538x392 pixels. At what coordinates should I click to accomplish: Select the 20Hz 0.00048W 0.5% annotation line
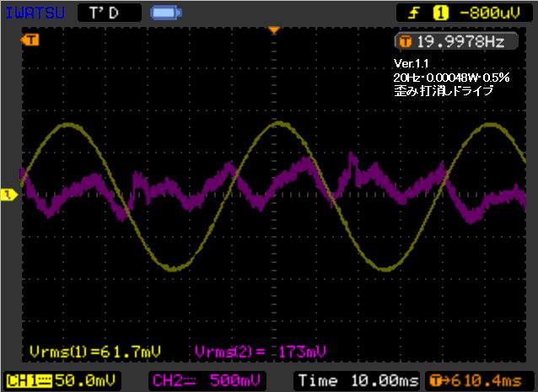pos(451,78)
